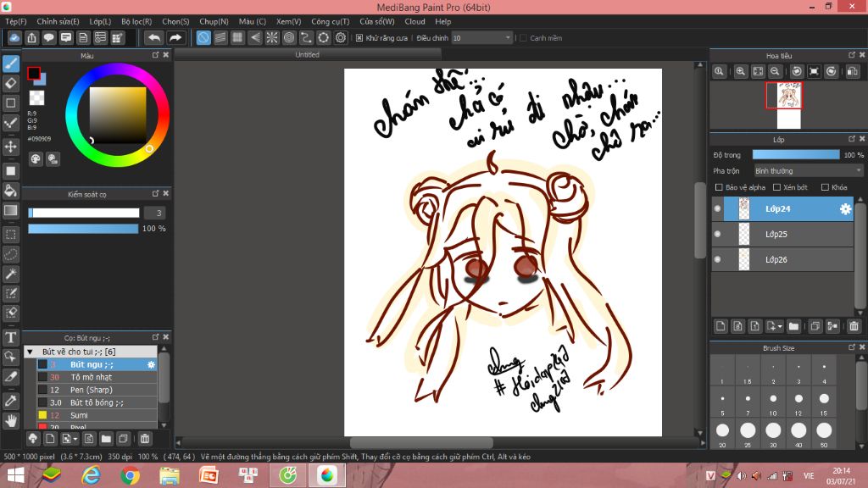Viewport: 868px width, 488px height.
Task: Select the transparent color swatch
Action: click(x=36, y=98)
